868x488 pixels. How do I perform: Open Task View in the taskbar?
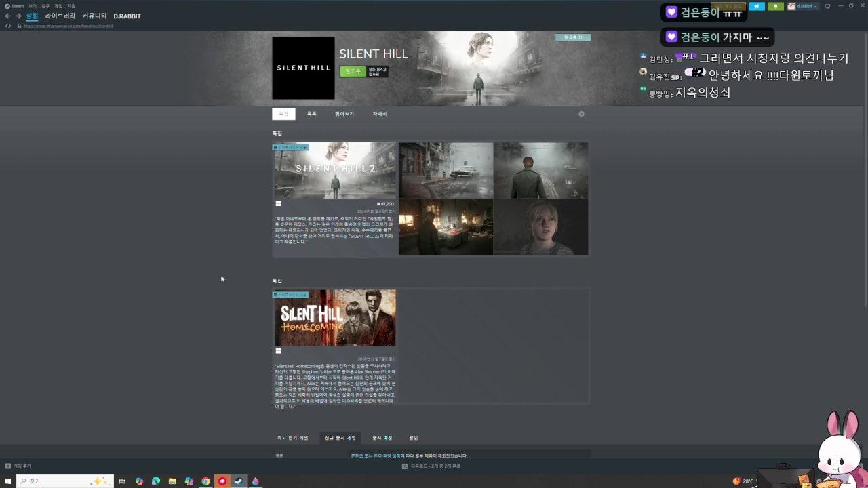(x=122, y=481)
